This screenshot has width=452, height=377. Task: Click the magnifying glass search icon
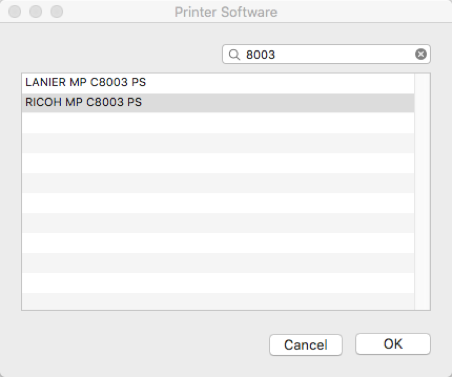pyautogui.click(x=234, y=54)
